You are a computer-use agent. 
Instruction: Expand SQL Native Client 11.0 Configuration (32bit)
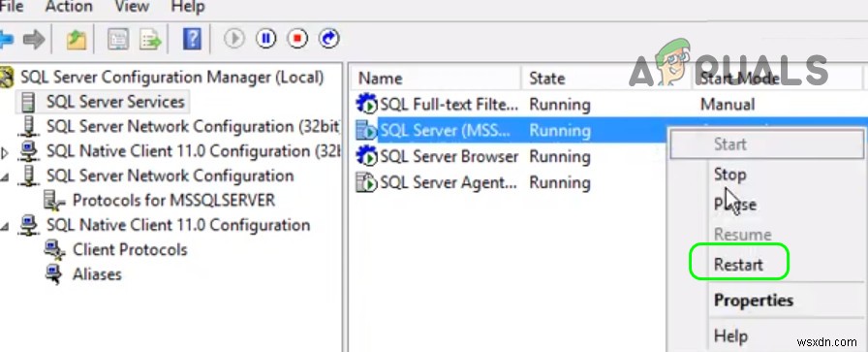pos(5,152)
